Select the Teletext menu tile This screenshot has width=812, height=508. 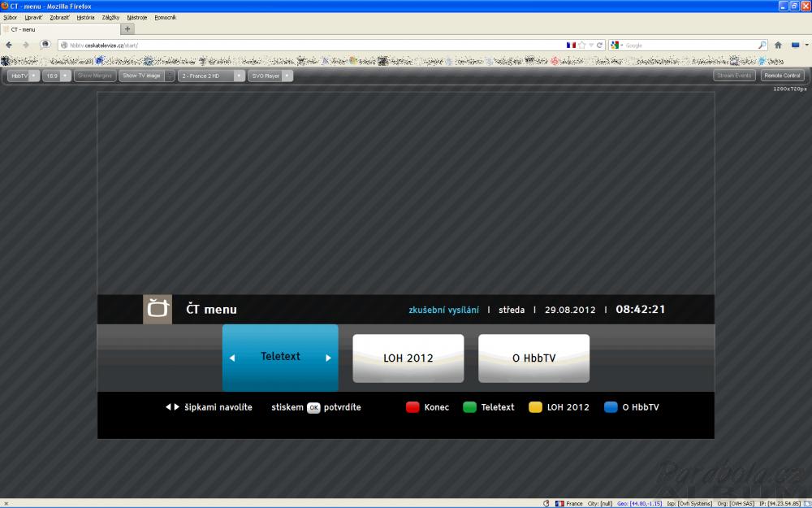280,358
